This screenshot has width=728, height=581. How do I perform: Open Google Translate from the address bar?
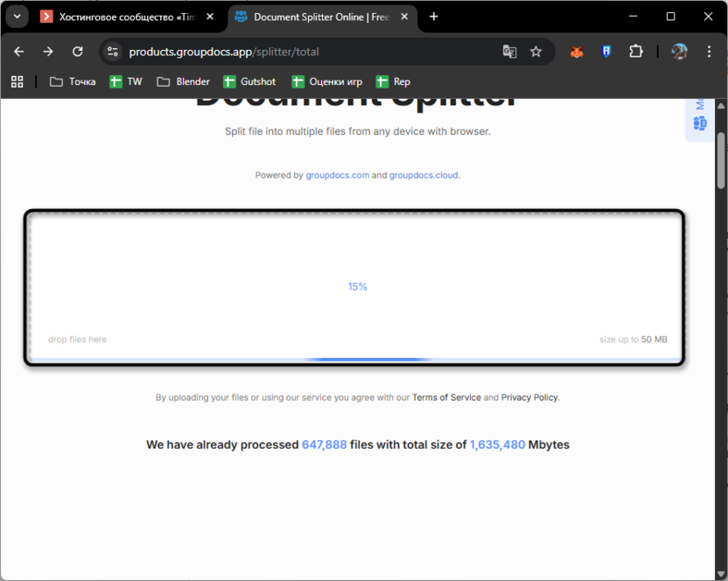pyautogui.click(x=509, y=52)
